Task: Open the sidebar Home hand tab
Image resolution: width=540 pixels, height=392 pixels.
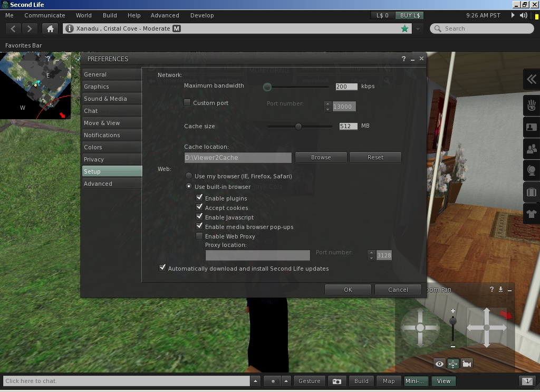Action: click(x=532, y=106)
